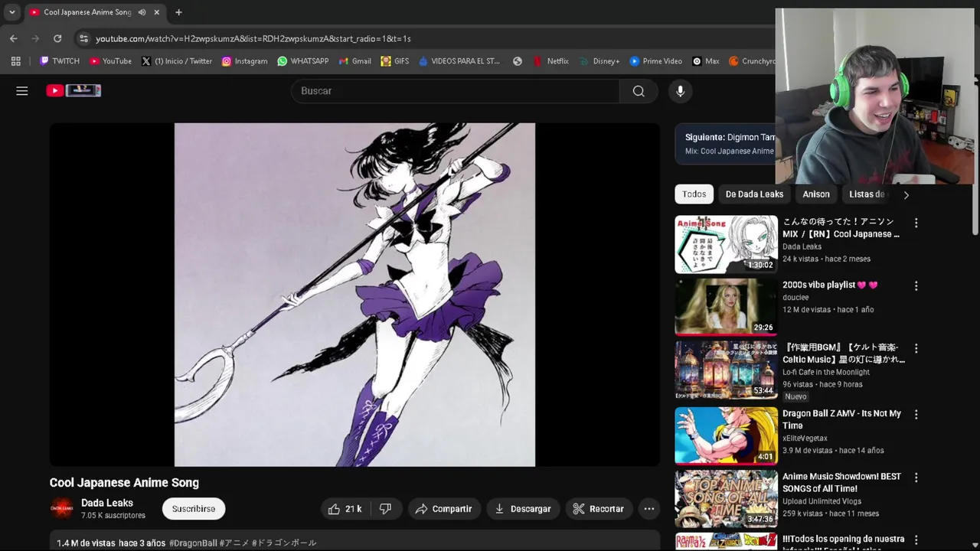View site information icon in address bar

[x=83, y=38]
